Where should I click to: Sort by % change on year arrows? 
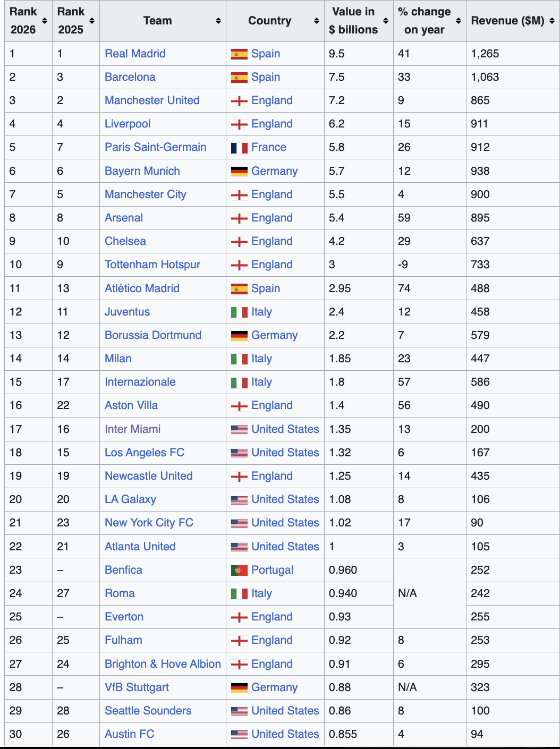click(x=459, y=21)
